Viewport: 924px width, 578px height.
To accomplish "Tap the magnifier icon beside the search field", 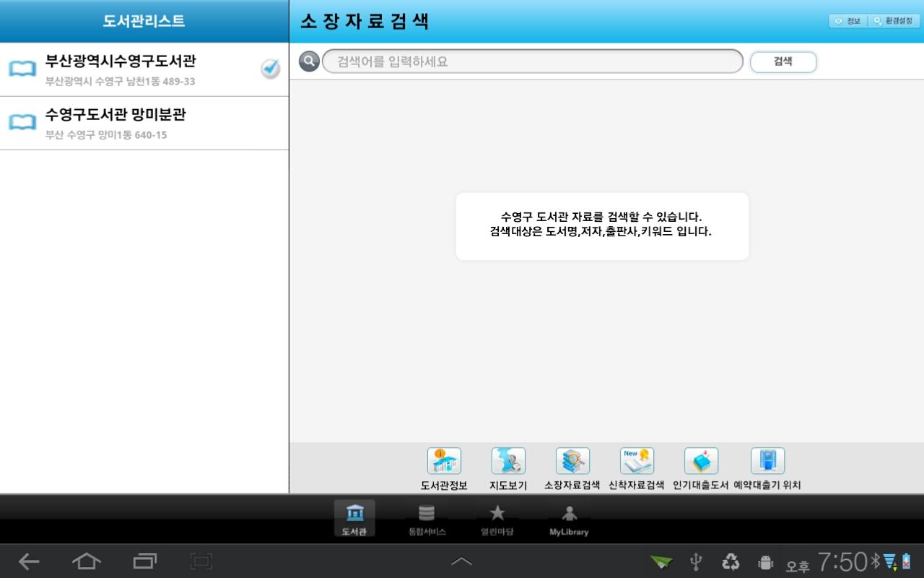I will point(309,61).
